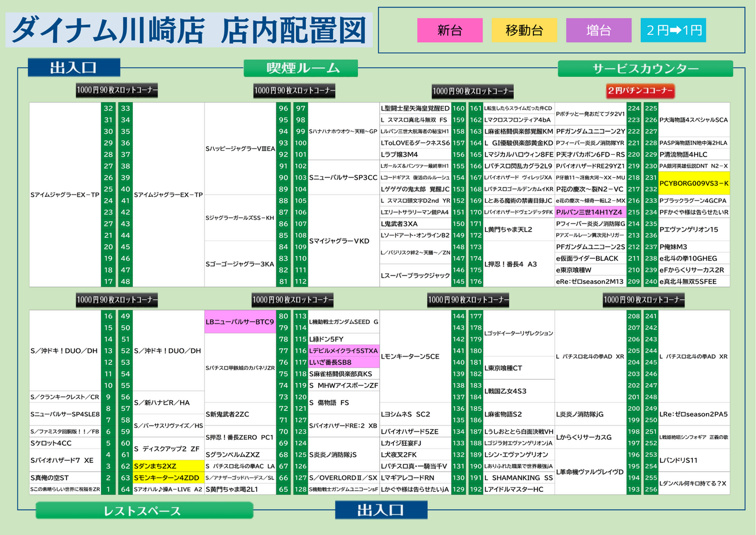Screen dimensions: 756x535
Task: Click the yellow PCYBORG009VS3-K cell
Action: click(x=694, y=183)
